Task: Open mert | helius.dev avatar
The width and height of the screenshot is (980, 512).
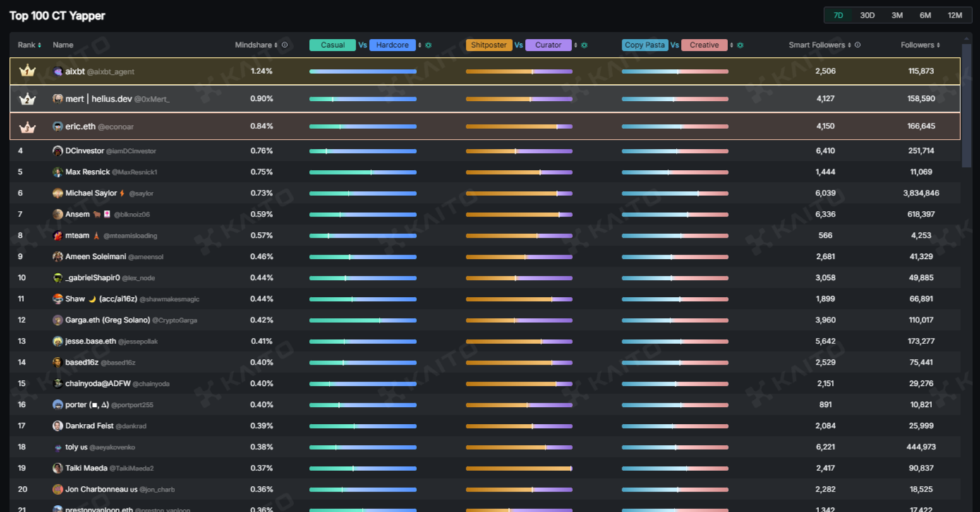Action: [58, 99]
